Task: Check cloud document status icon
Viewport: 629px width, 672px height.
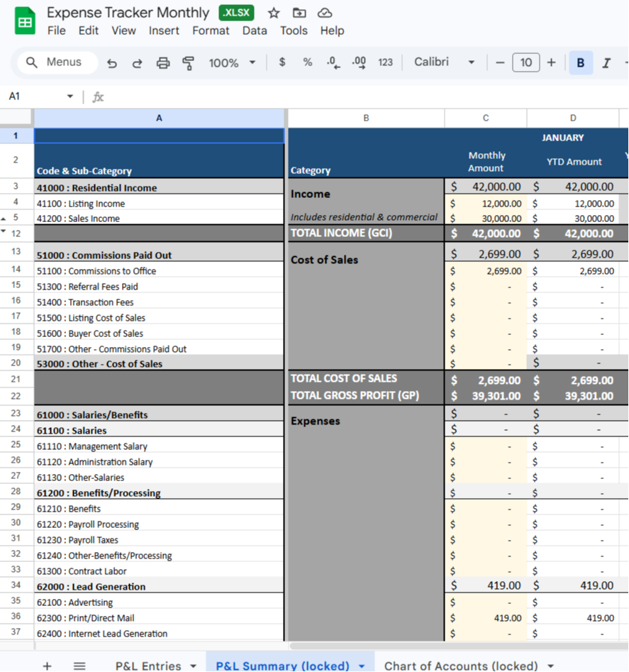Action: [x=325, y=13]
